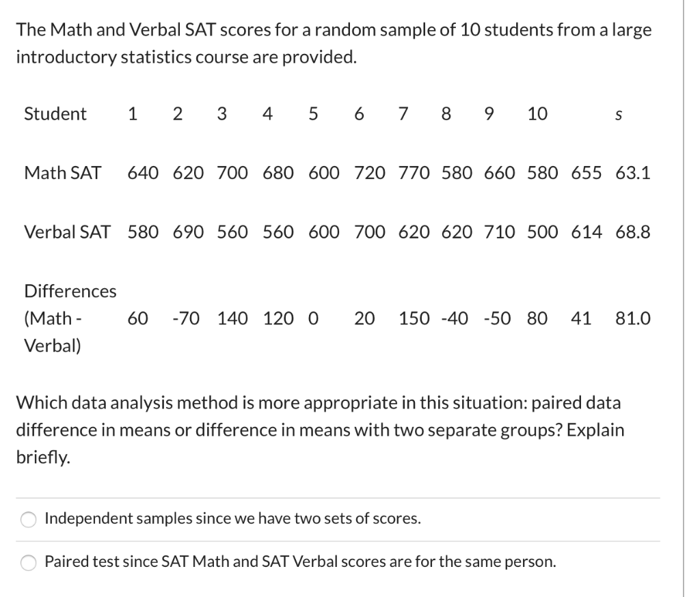700x597 pixels.
Task: Select the radio button for "Paired test"
Action: [27, 564]
